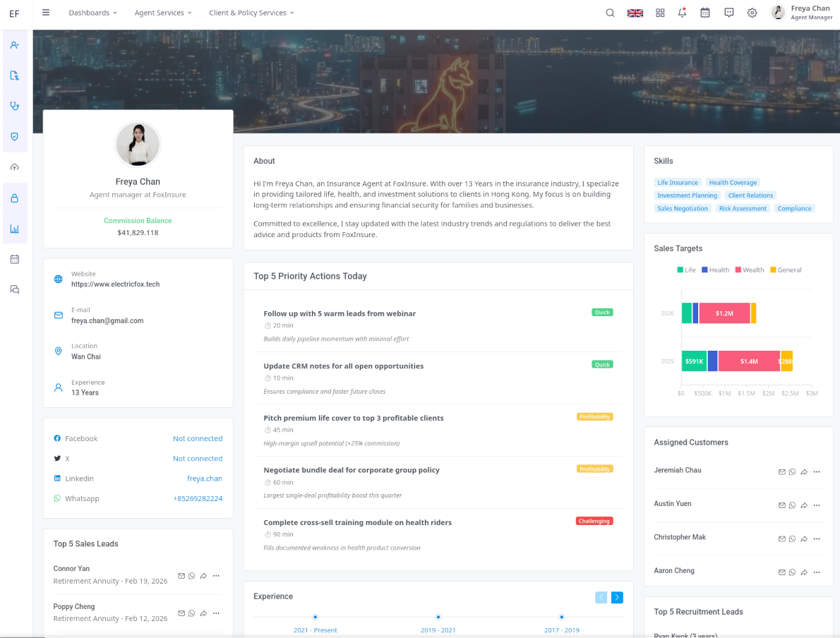
Task: Open the calendar icon in header
Action: tap(705, 13)
